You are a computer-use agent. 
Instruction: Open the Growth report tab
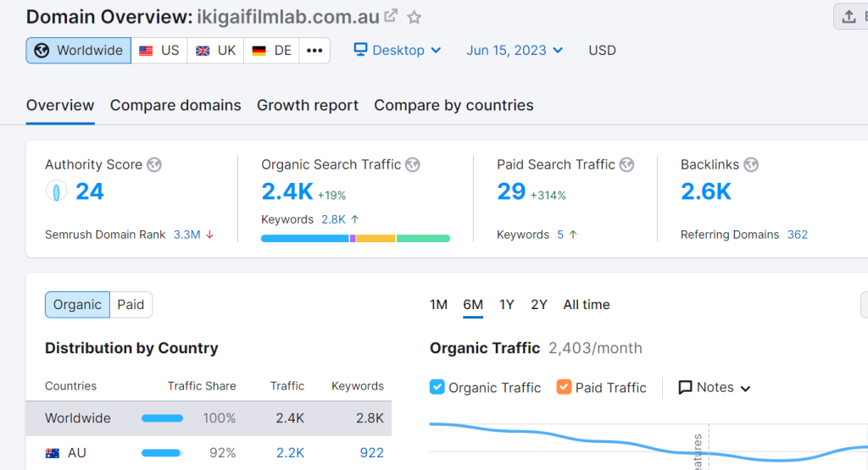coord(308,106)
